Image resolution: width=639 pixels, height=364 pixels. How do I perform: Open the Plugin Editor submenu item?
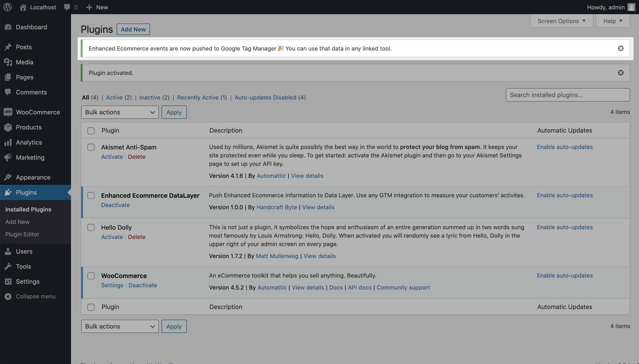(x=22, y=234)
